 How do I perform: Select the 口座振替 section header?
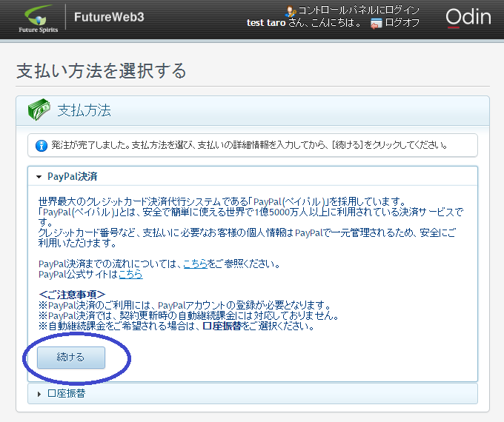pos(253,393)
